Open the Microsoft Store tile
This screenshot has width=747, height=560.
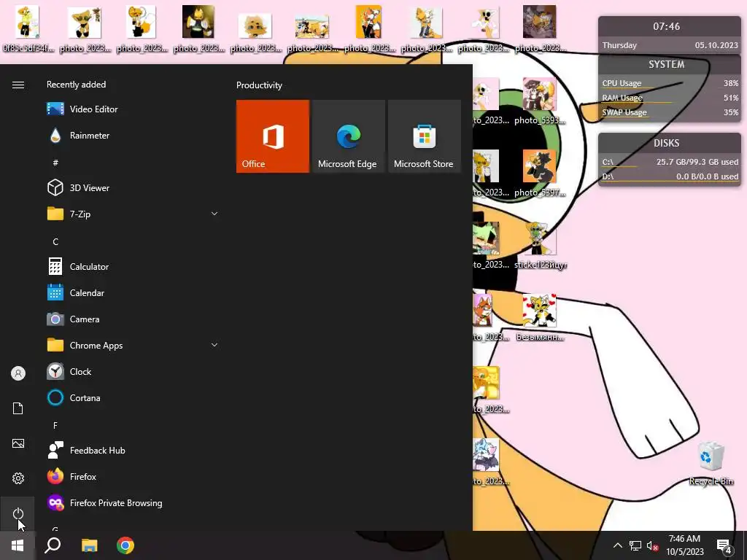click(425, 136)
